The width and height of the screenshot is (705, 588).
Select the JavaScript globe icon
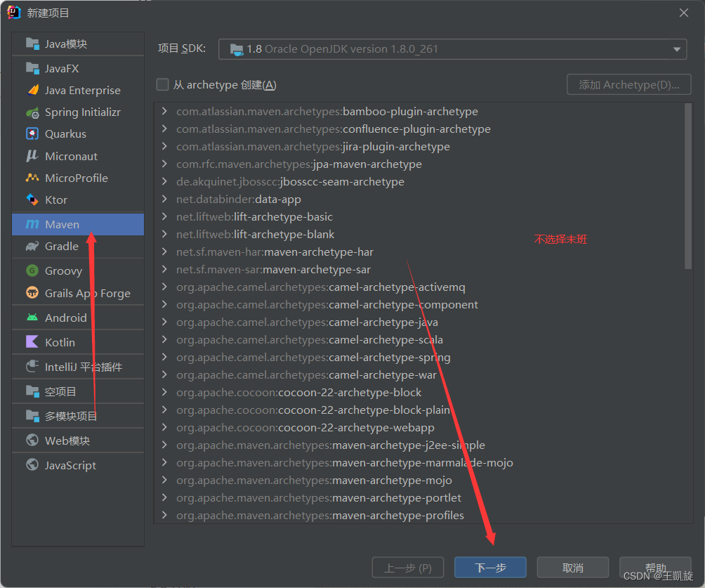click(32, 465)
